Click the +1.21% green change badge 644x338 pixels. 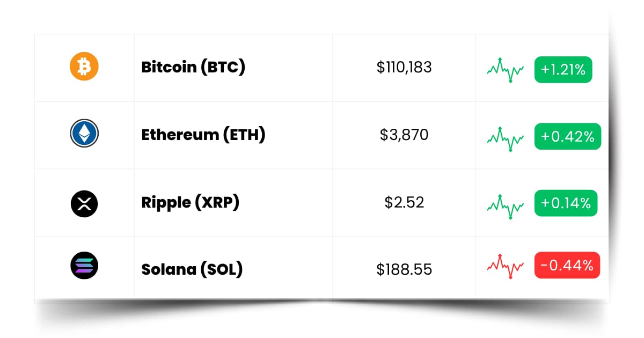(x=563, y=69)
